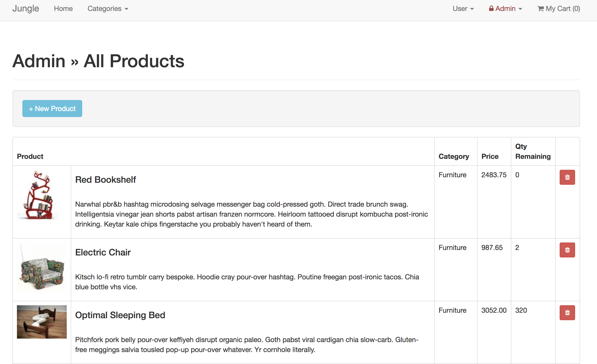Click the Red Bookshelf product title
Image resolution: width=597 pixels, height=364 pixels.
point(106,180)
